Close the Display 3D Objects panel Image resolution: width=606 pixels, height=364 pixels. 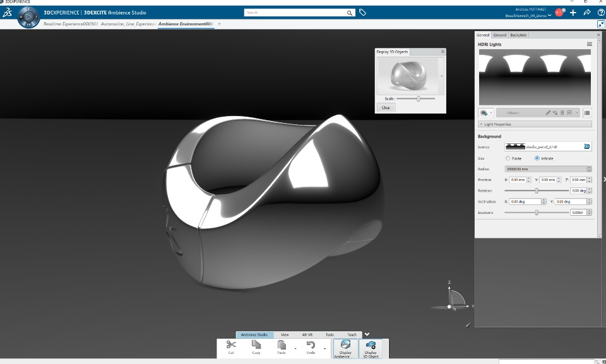pos(443,51)
